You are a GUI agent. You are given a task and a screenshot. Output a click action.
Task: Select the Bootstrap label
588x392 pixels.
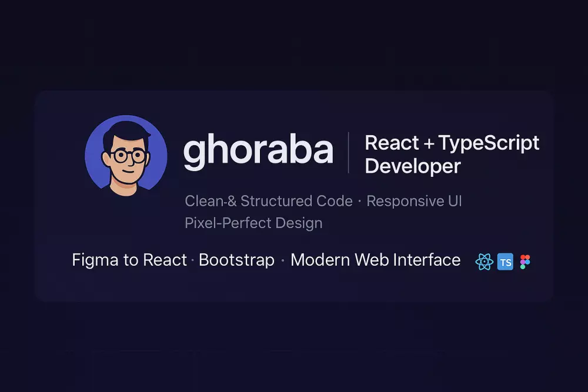click(236, 260)
